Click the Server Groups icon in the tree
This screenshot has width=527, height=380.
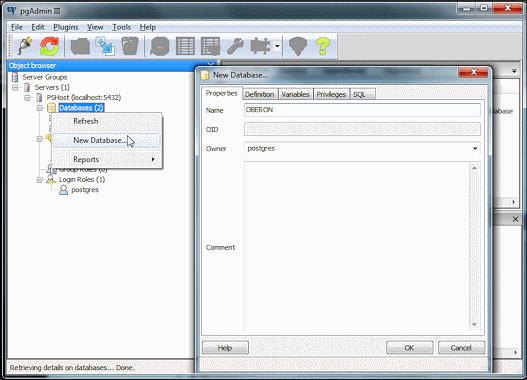[x=15, y=77]
